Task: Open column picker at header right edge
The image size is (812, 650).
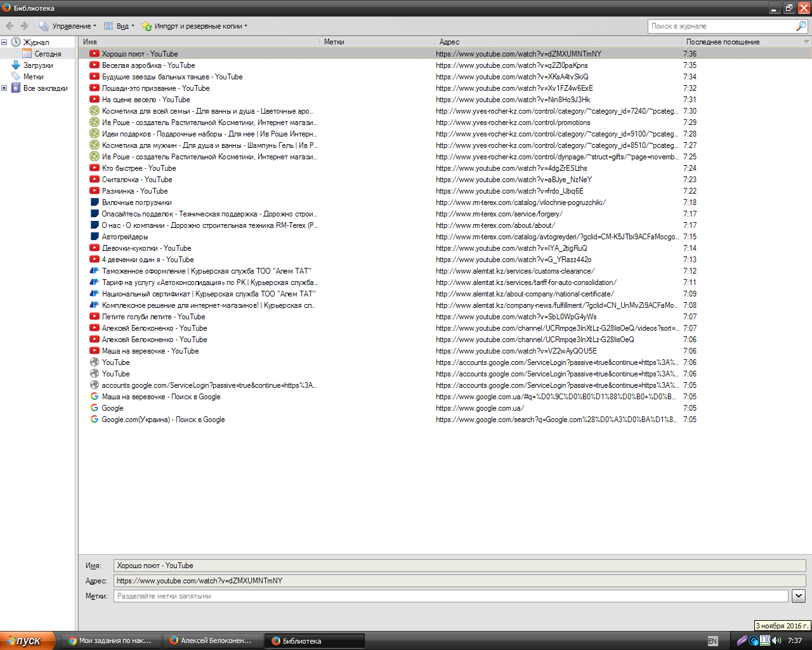Action: click(x=806, y=42)
